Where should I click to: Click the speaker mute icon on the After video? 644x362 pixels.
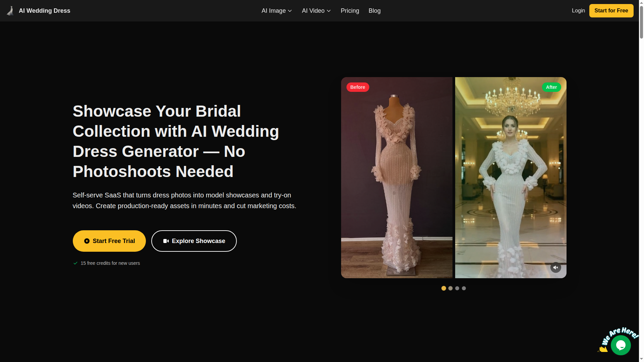tap(555, 267)
